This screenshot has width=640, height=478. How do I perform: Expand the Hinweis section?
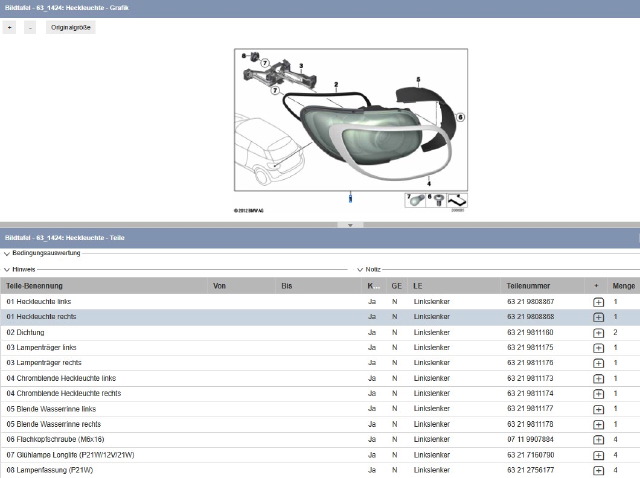pyautogui.click(x=7, y=270)
